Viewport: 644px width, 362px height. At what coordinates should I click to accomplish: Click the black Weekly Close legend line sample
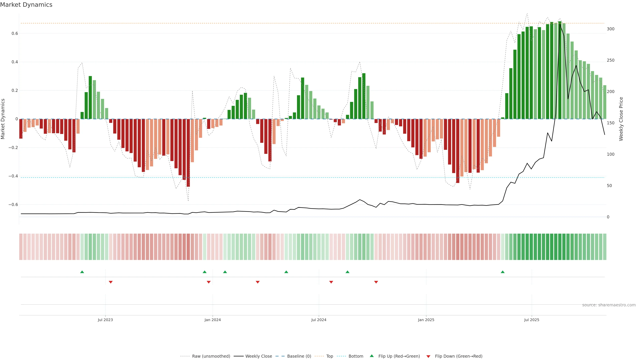coord(238,356)
